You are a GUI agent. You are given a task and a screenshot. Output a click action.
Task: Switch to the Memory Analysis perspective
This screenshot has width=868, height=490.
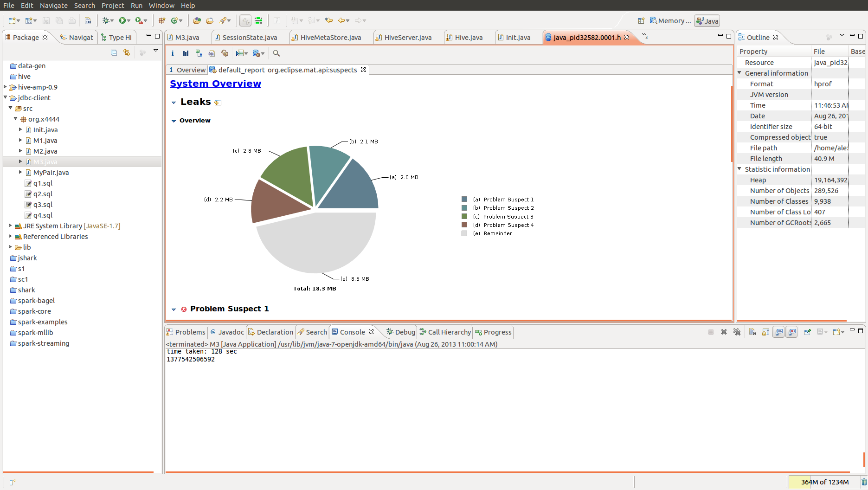(670, 21)
